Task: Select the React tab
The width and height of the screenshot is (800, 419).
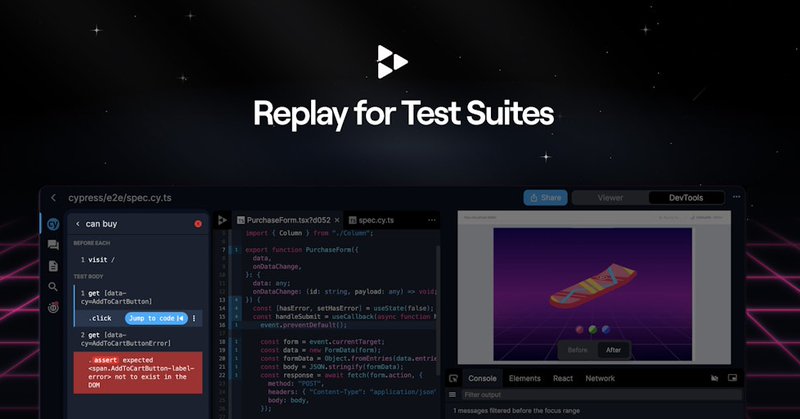Action: tap(563, 378)
